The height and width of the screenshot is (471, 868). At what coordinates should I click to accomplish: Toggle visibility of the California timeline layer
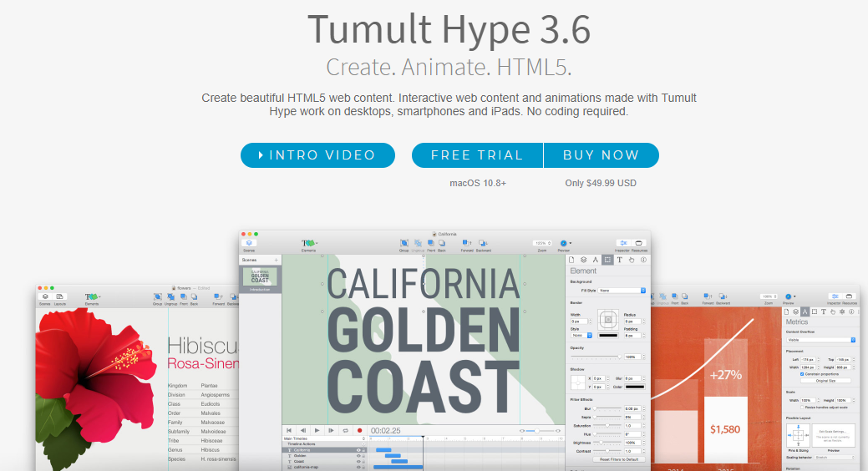click(358, 450)
